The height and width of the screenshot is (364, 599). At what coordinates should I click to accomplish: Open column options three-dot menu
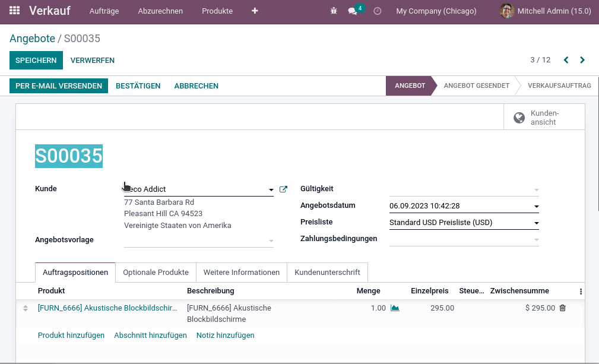pos(581,292)
